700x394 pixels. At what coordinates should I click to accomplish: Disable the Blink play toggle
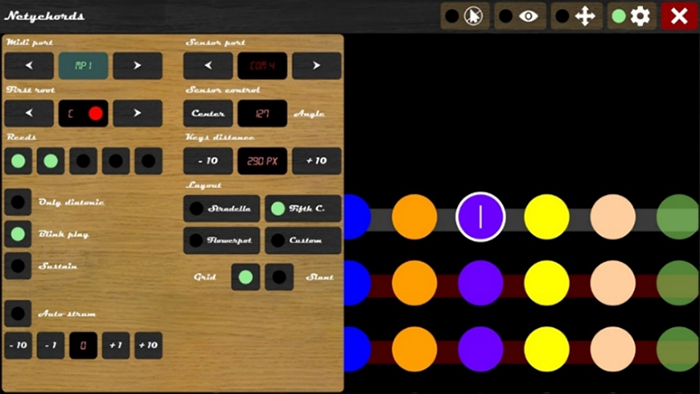(18, 234)
